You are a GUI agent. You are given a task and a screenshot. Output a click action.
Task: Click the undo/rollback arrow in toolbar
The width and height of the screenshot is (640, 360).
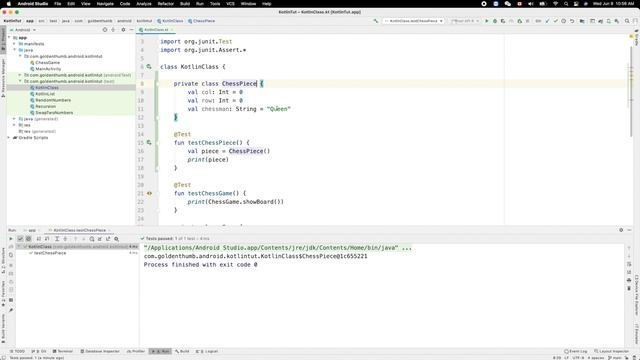click(x=572, y=21)
